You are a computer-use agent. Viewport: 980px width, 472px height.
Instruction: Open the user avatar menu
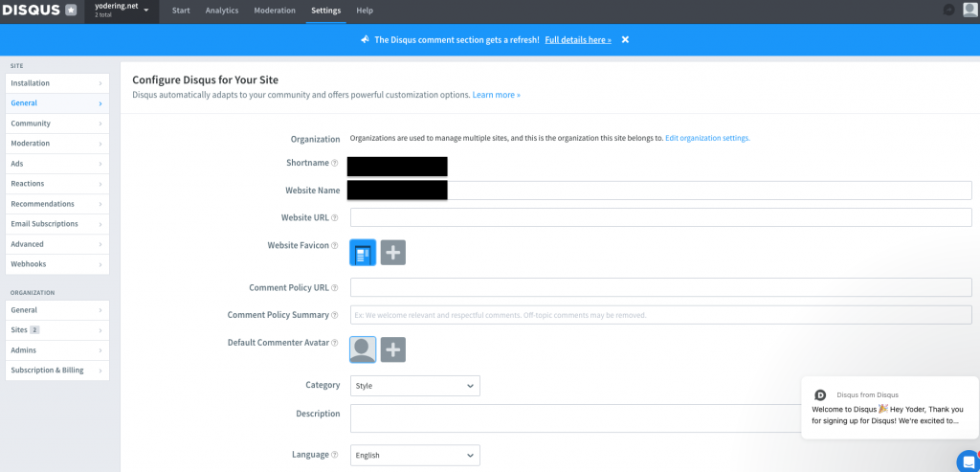tap(970, 11)
